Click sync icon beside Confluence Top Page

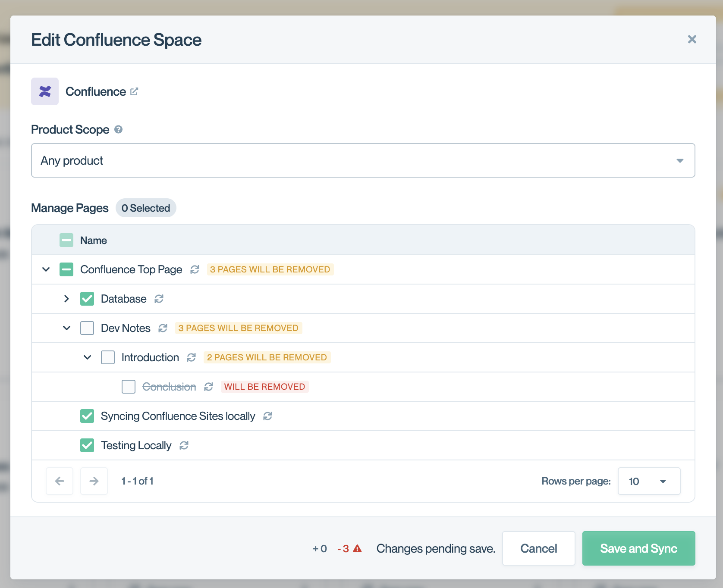pos(195,269)
